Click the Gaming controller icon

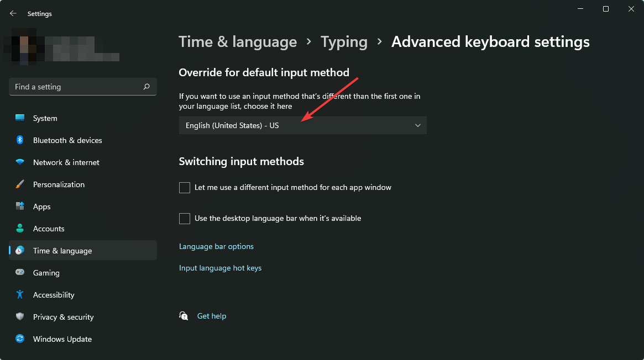coord(20,272)
